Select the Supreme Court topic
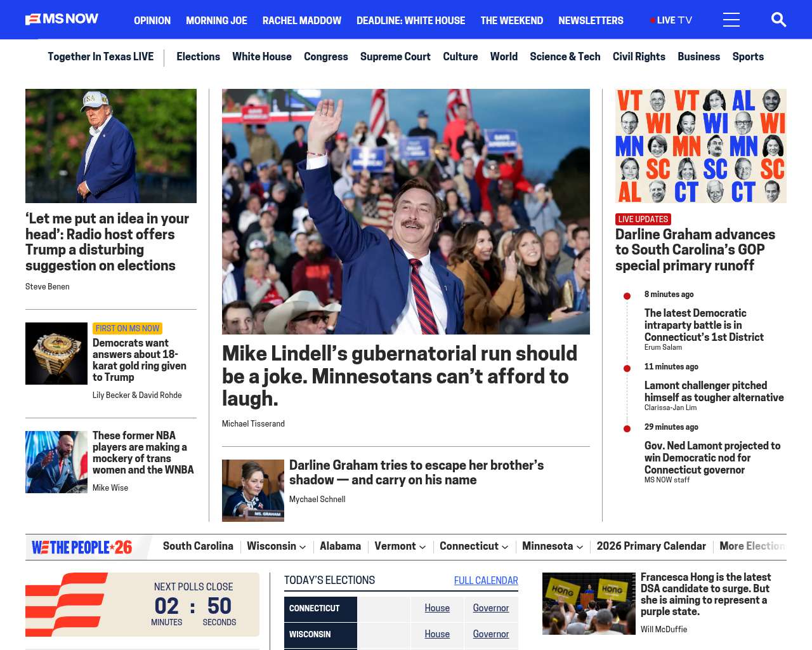This screenshot has width=812, height=650. pyautogui.click(x=395, y=56)
